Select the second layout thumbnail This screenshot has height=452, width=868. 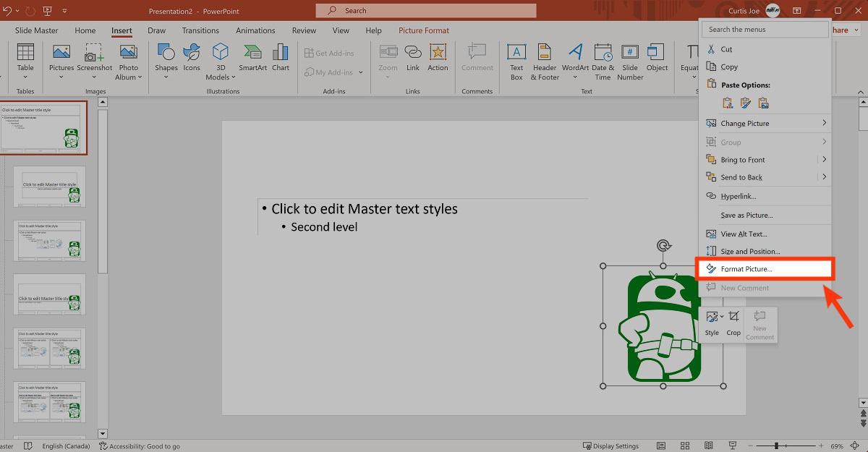pos(49,187)
